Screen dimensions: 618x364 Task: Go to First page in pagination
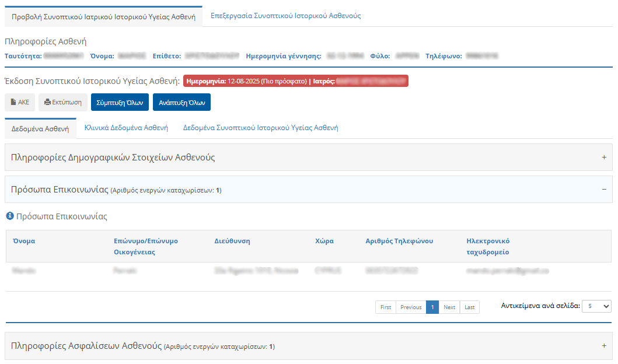click(x=386, y=307)
